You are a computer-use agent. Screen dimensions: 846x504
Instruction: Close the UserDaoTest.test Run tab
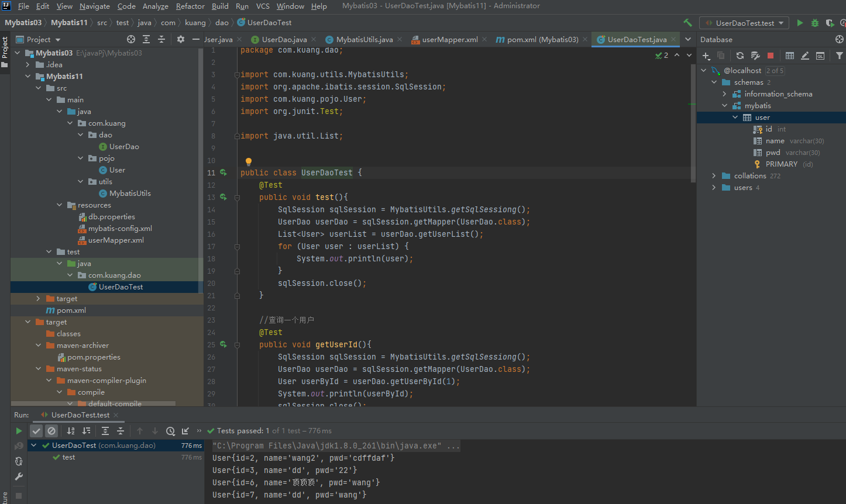coord(116,415)
